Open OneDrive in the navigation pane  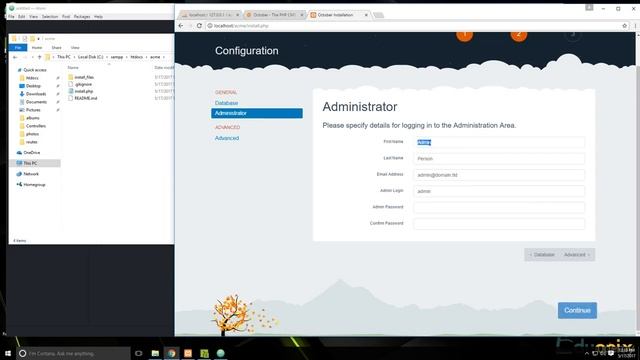[32, 153]
